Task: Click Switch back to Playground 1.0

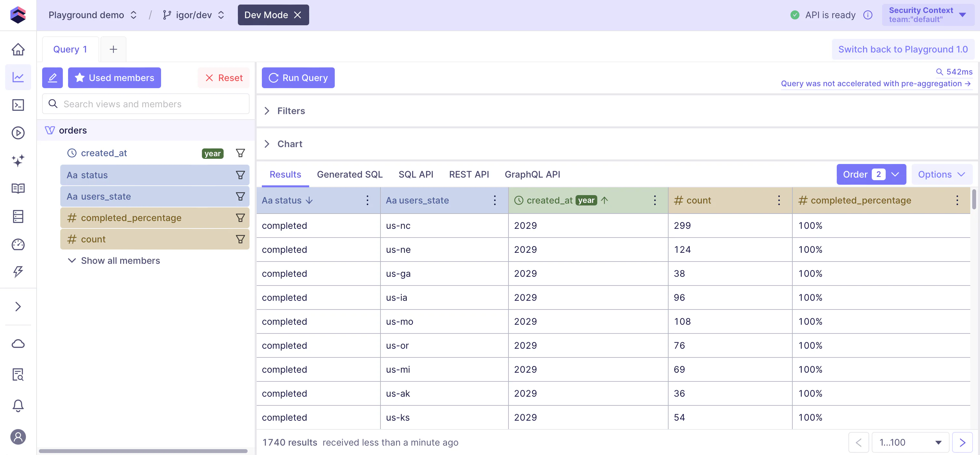Action: (903, 50)
